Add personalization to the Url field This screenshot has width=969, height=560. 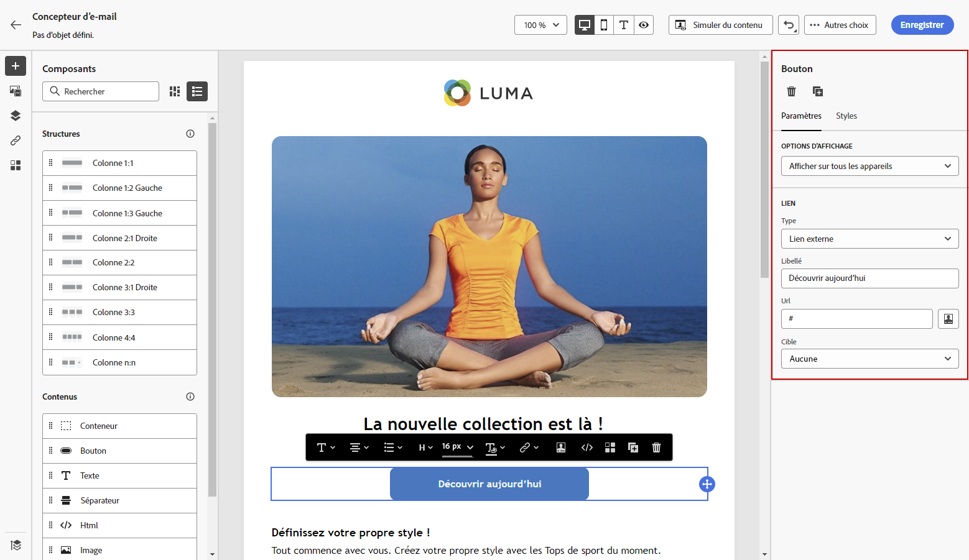point(948,319)
